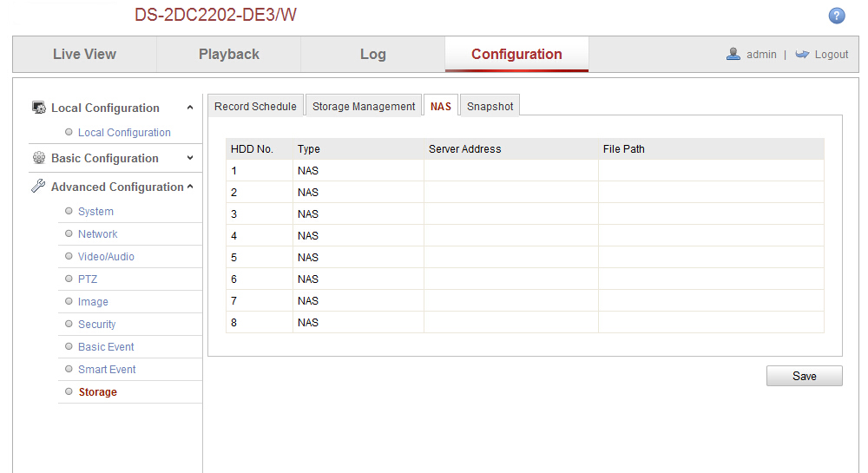The image size is (868, 473).
Task: Switch to the Snapshot tab
Action: pos(490,106)
